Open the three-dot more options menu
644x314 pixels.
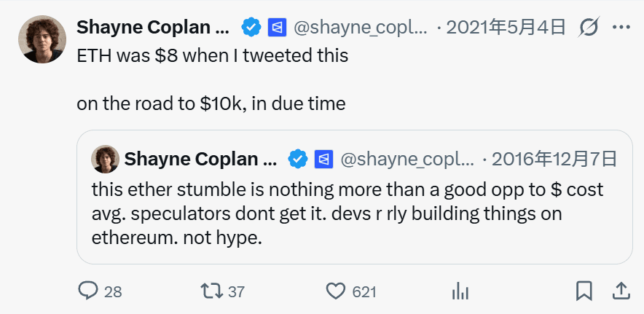pyautogui.click(x=621, y=28)
